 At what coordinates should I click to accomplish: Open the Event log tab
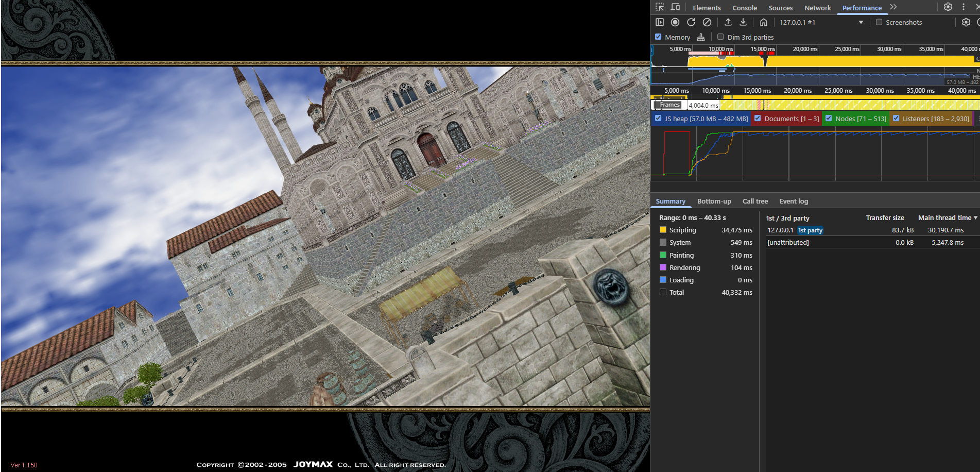click(x=794, y=201)
